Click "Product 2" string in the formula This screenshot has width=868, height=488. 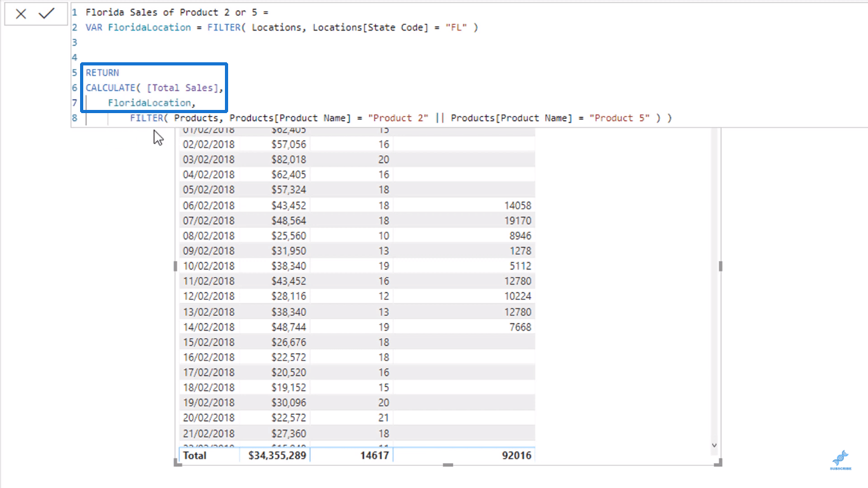coord(398,118)
